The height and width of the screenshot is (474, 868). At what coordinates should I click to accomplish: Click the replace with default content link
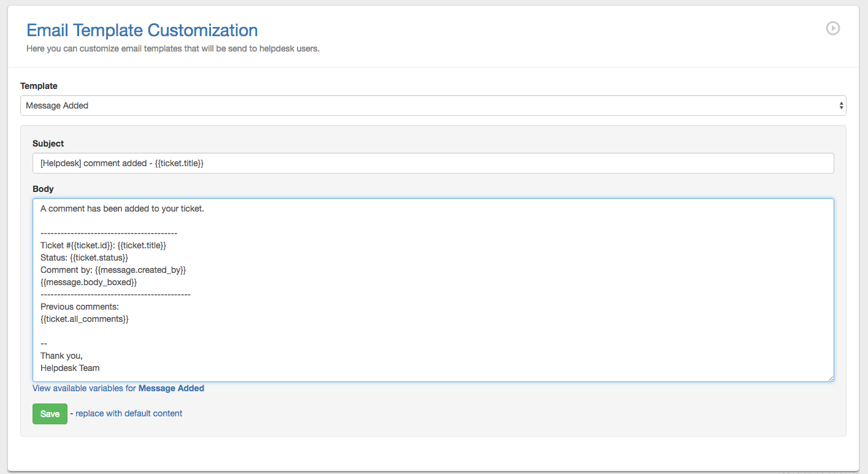click(129, 413)
